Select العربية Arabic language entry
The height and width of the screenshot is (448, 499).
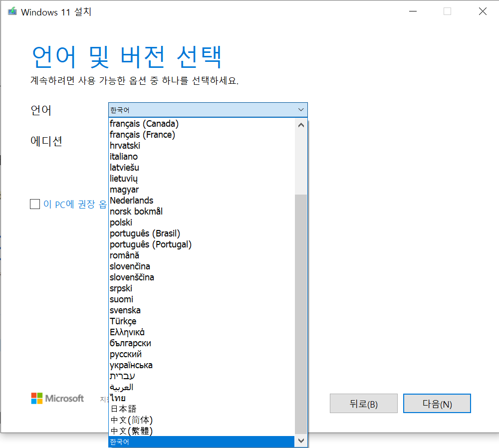pyautogui.click(x=202, y=387)
